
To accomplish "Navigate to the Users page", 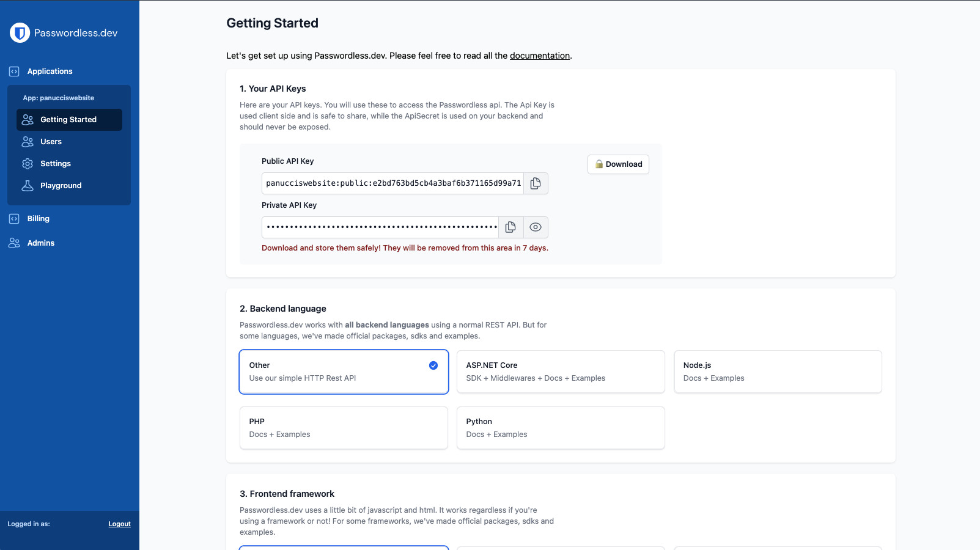I will tap(50, 141).
